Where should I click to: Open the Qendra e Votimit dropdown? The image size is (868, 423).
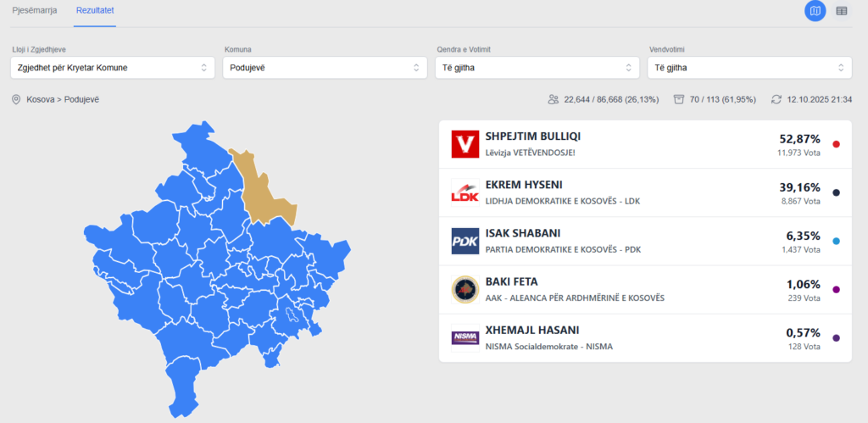click(x=537, y=68)
